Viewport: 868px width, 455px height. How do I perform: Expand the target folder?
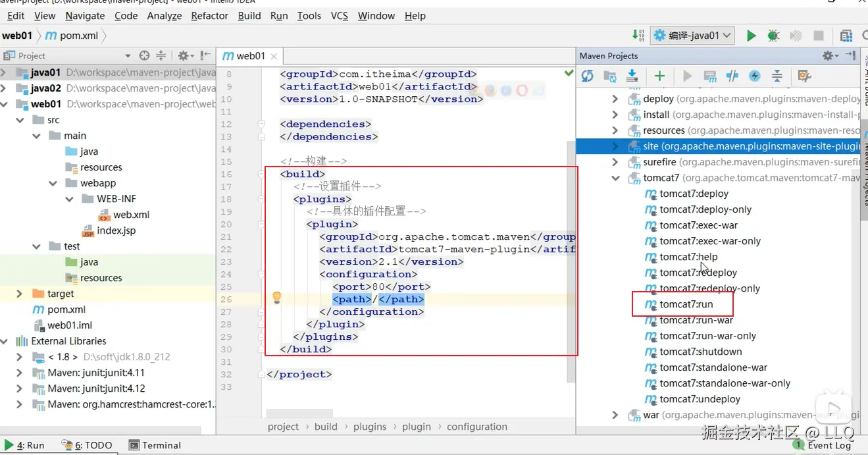pos(19,294)
